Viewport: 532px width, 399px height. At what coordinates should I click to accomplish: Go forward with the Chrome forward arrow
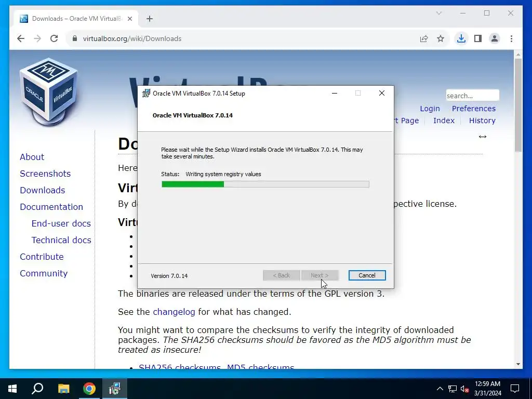(x=37, y=38)
